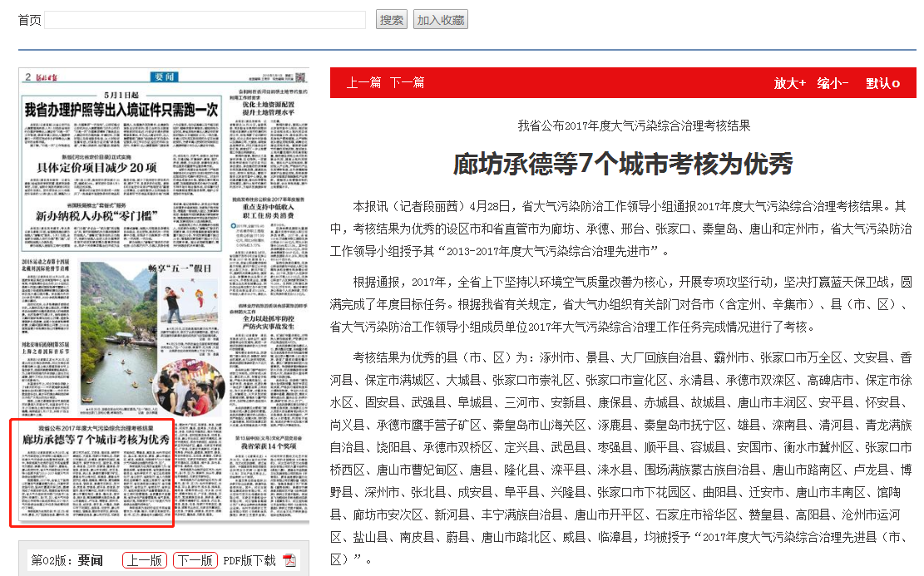Open the passport article headline 我省办理护照

pos(121,109)
